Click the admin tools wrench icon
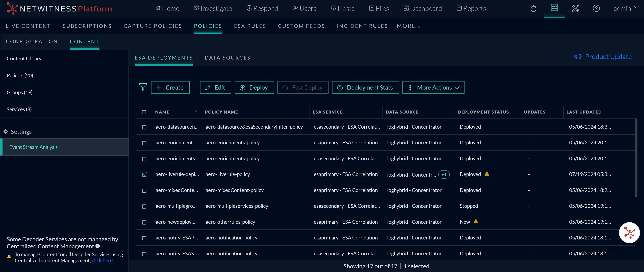 pos(575,9)
